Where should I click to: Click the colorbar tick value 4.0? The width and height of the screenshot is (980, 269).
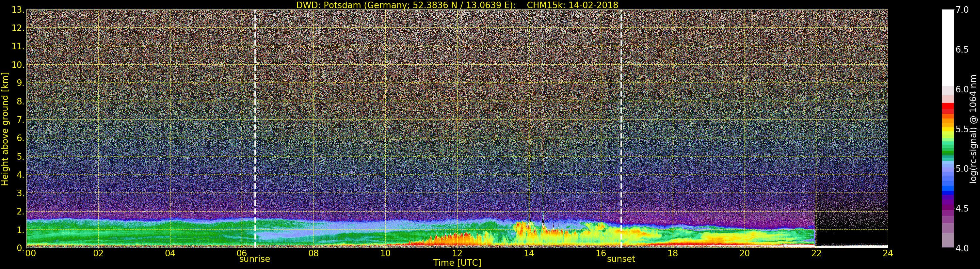click(x=962, y=248)
